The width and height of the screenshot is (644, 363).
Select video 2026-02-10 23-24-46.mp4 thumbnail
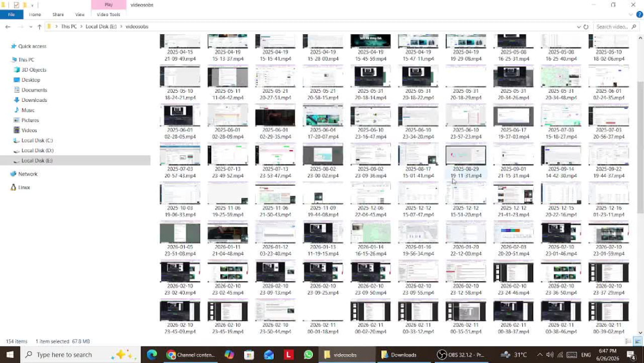tap(513, 271)
